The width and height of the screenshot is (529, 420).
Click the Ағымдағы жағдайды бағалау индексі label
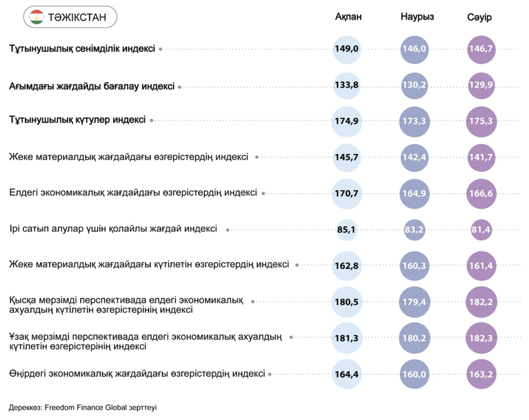(x=92, y=86)
